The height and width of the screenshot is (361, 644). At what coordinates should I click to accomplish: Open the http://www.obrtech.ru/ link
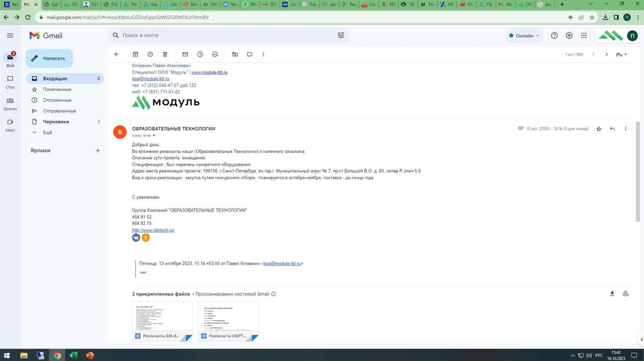point(153,230)
